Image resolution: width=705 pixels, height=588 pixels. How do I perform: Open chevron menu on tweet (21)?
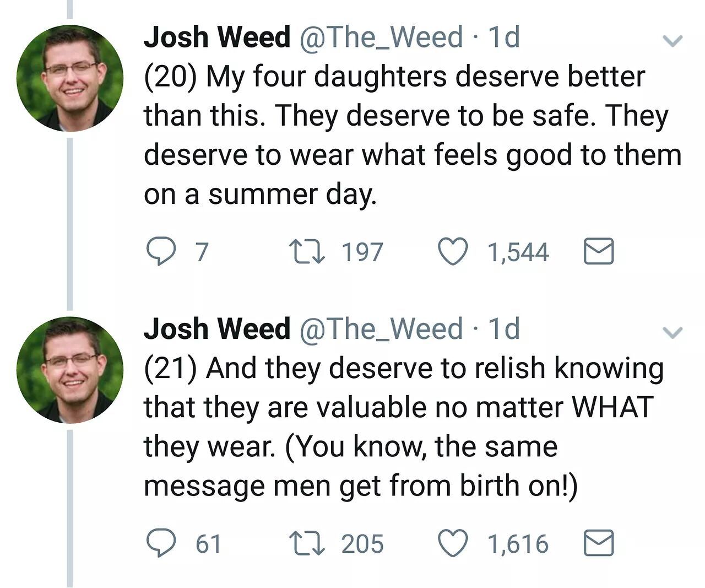672,332
